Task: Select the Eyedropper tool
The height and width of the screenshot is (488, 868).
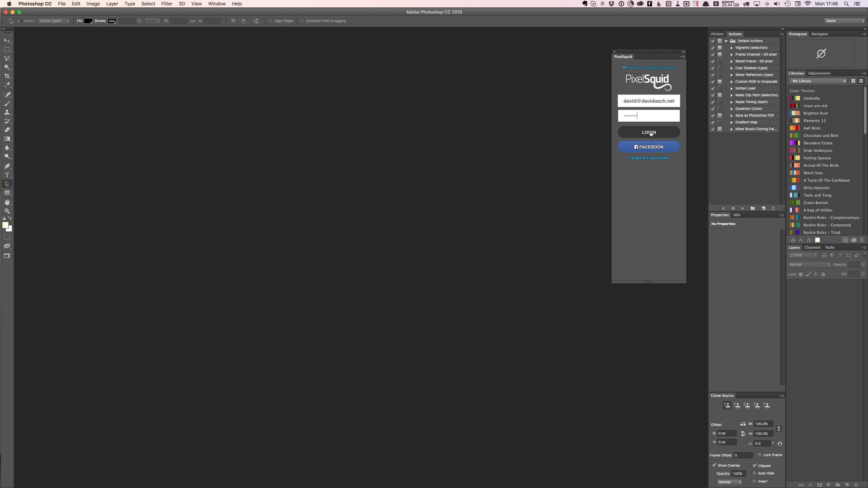Action: coord(7,85)
